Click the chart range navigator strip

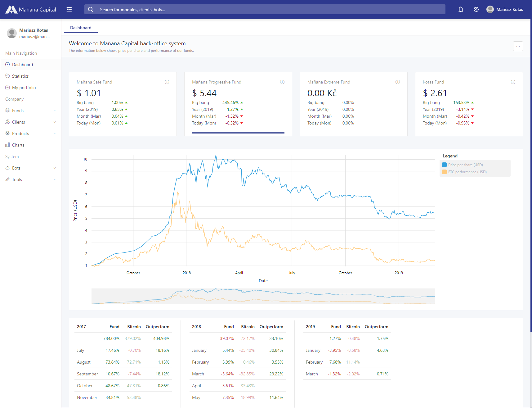click(x=263, y=296)
